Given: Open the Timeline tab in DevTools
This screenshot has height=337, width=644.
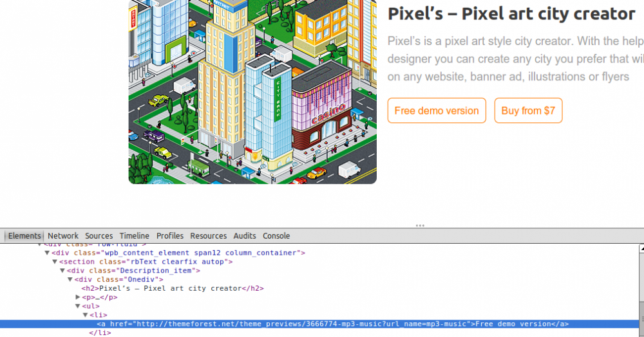Looking at the screenshot, I should point(134,236).
